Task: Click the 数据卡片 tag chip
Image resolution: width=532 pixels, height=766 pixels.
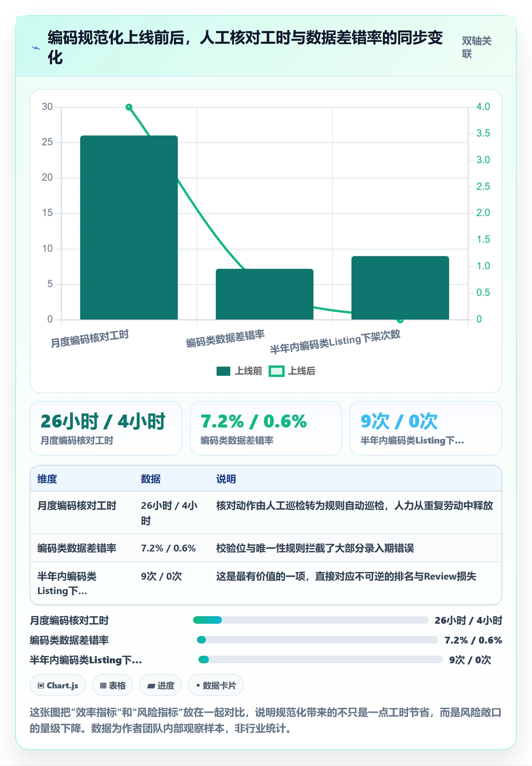Action: point(216,685)
